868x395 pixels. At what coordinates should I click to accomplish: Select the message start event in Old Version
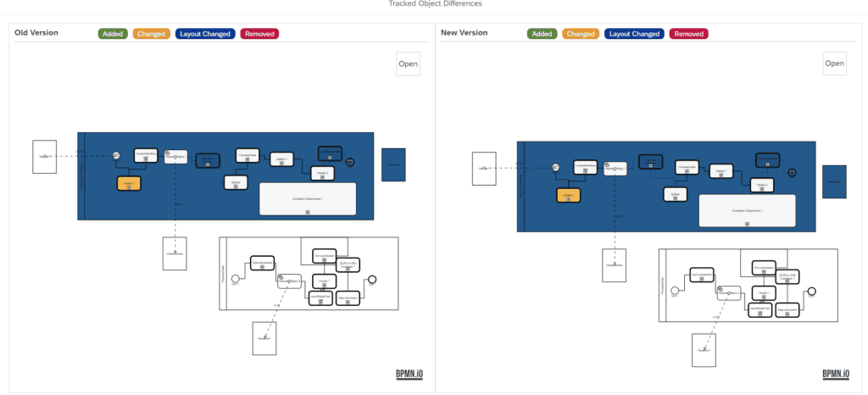pos(115,156)
